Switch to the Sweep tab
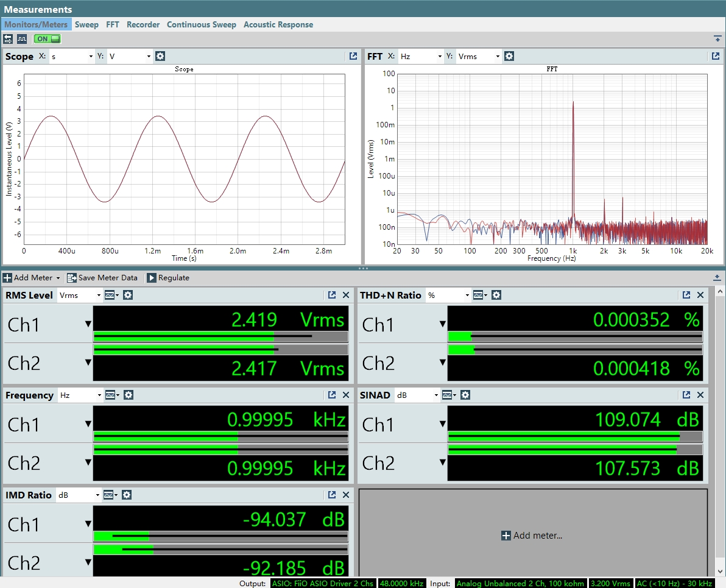Viewport: 726px width, 588px height. pos(86,24)
